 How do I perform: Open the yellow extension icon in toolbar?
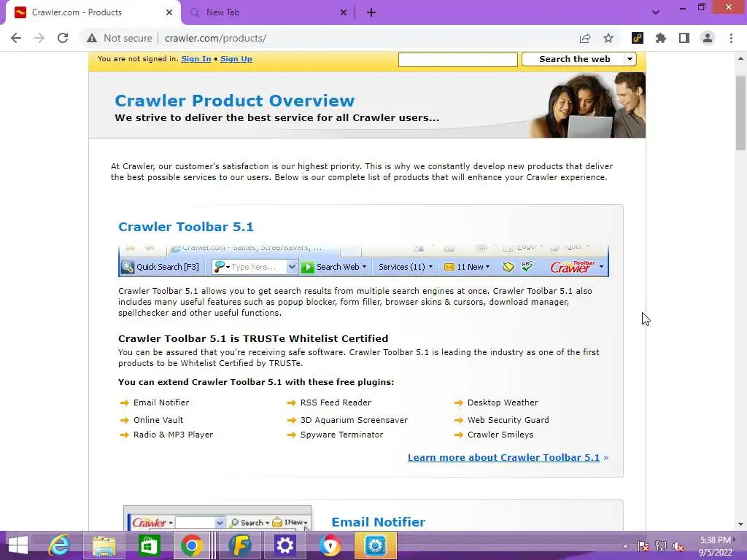pyautogui.click(x=638, y=38)
